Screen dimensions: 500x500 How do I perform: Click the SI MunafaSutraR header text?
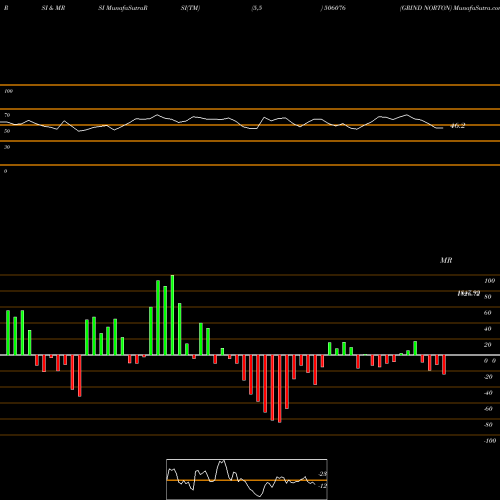(123, 8)
